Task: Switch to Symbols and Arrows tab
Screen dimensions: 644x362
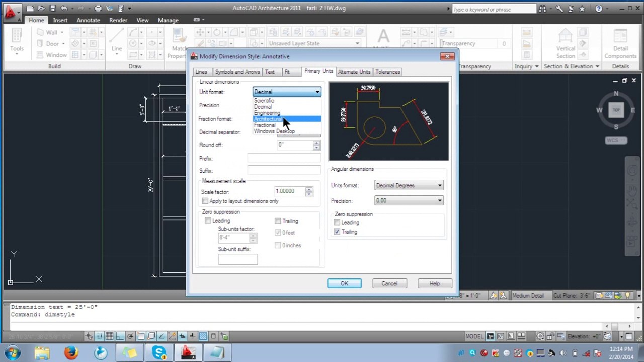Action: 237,72
